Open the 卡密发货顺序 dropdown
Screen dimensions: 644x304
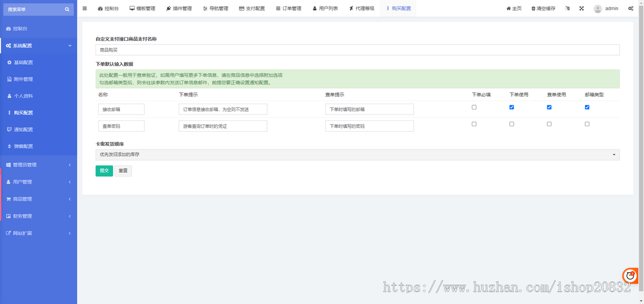coord(357,155)
